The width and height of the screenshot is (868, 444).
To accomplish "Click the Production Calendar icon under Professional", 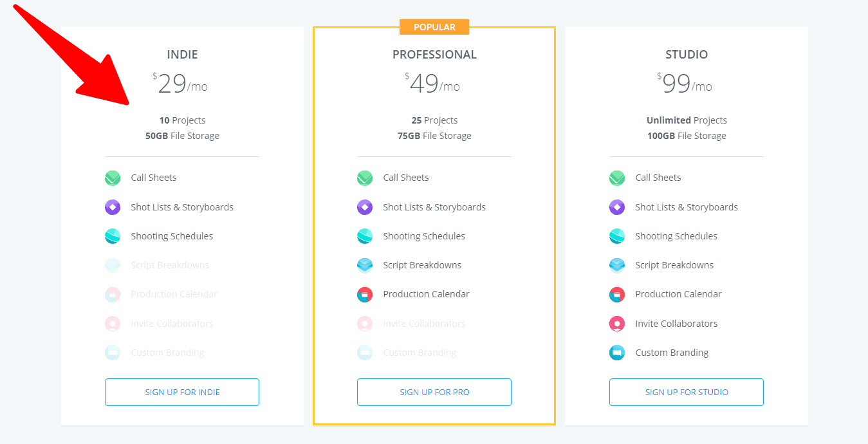I will click(x=365, y=294).
